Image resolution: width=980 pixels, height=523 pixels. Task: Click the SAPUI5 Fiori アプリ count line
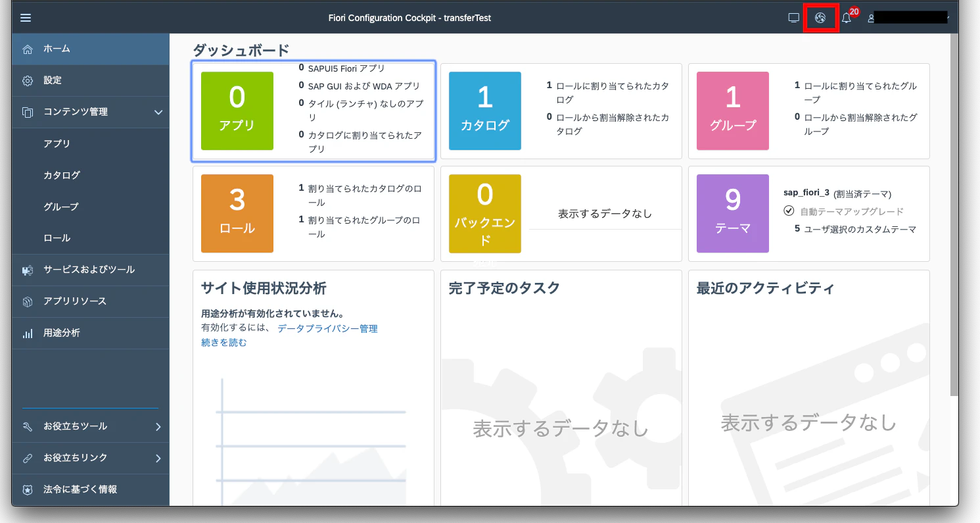tap(342, 68)
